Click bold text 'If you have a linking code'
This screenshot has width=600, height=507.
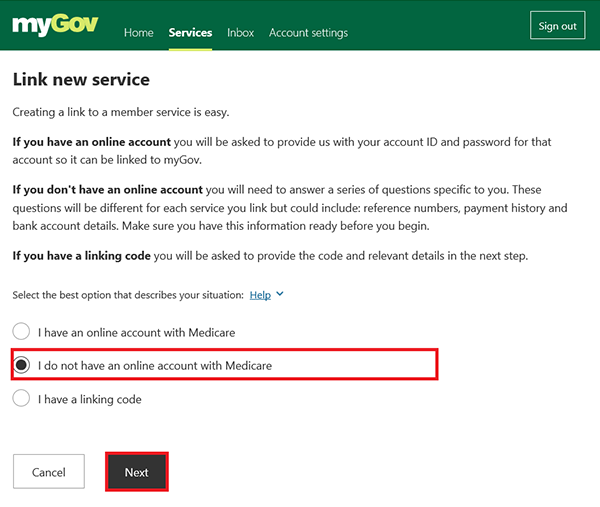pos(82,256)
